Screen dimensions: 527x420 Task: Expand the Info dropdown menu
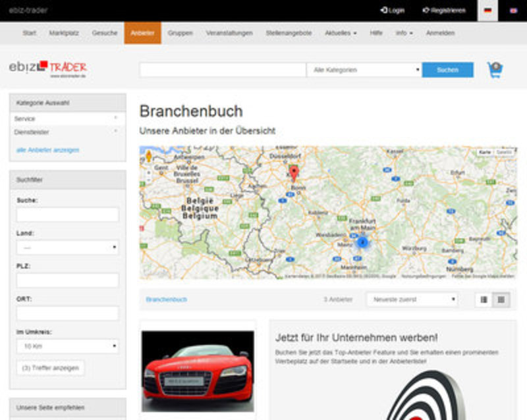(404, 33)
